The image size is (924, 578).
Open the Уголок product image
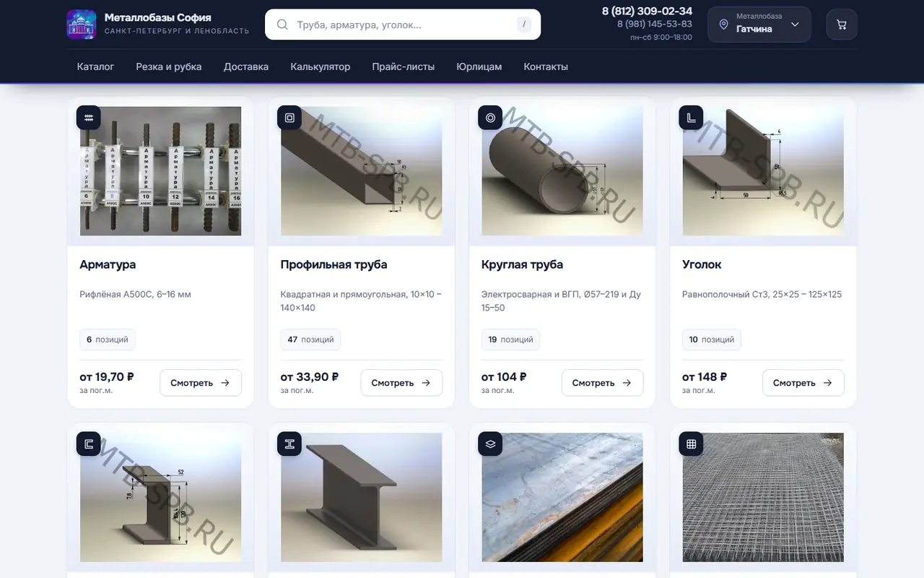[763, 171]
